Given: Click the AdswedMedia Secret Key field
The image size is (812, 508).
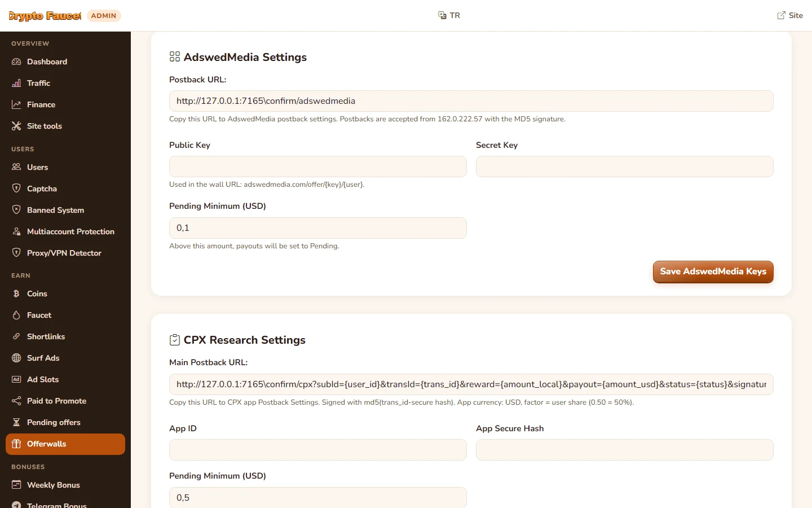Looking at the screenshot, I should tap(625, 167).
